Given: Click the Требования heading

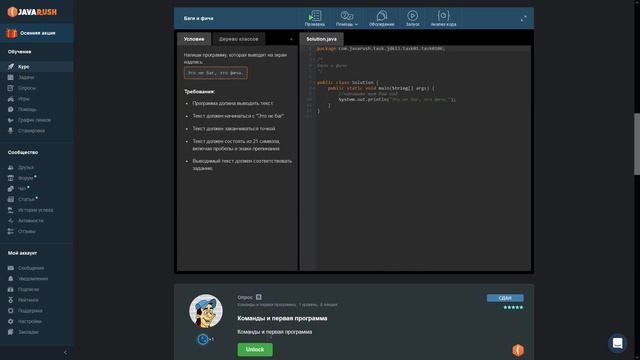Looking at the screenshot, I should (x=199, y=92).
